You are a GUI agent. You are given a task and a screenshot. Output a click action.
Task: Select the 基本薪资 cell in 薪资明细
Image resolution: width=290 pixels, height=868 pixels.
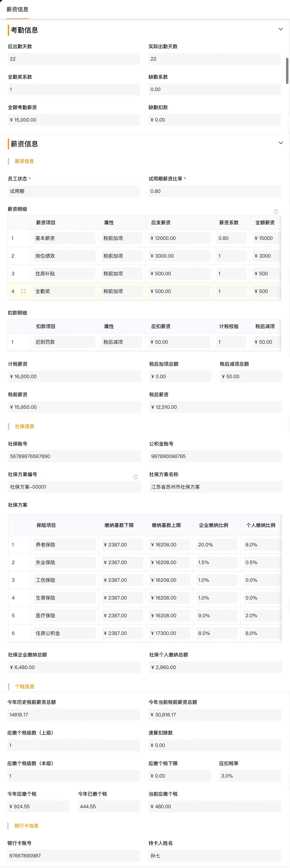click(x=64, y=238)
